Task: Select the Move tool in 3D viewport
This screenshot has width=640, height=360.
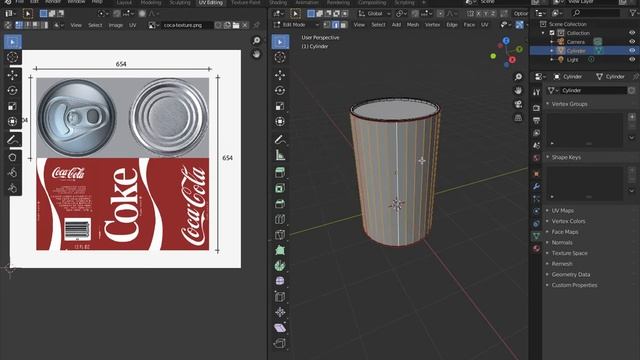Action: click(280, 75)
